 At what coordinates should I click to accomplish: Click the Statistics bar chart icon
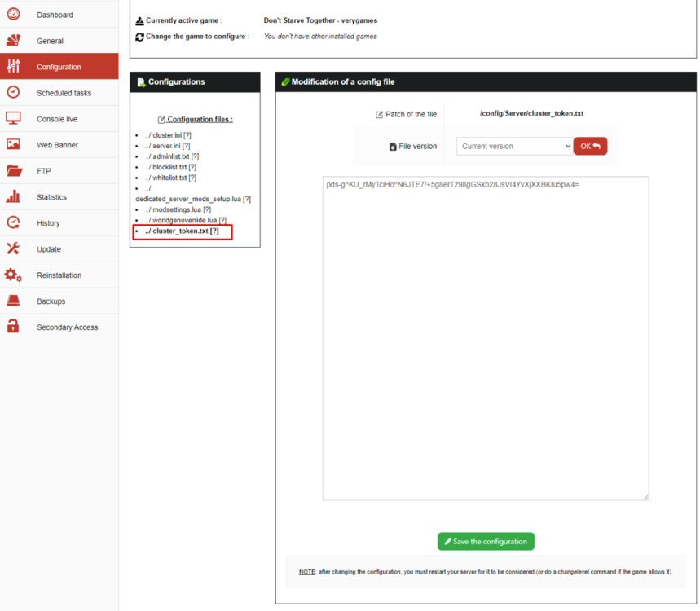tap(13, 197)
